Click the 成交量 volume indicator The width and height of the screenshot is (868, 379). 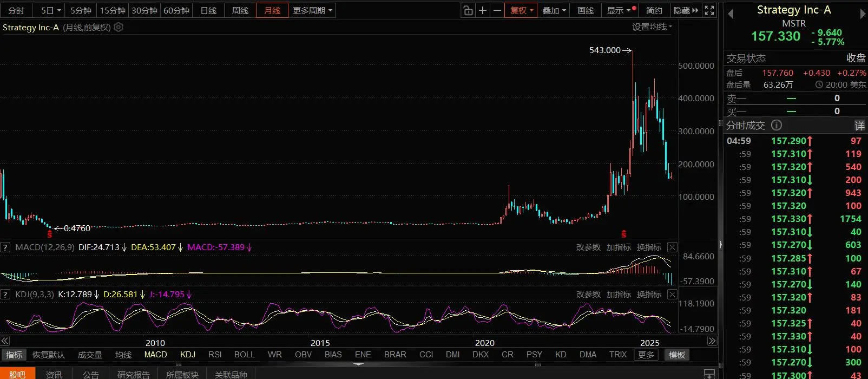(x=90, y=355)
